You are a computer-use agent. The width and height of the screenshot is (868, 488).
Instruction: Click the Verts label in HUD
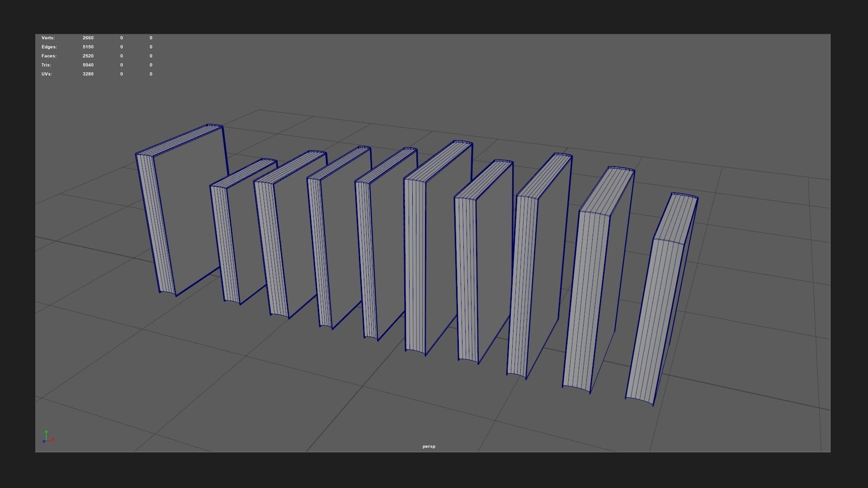coord(48,38)
